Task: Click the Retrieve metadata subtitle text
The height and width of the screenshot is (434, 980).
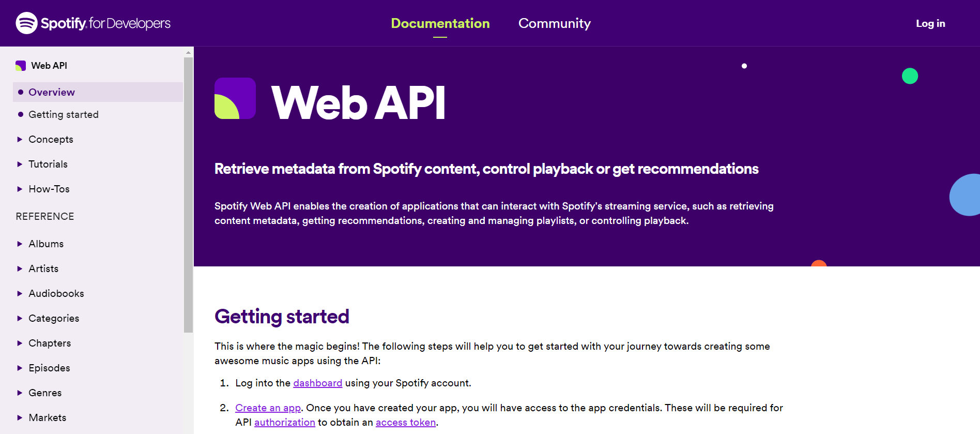Action: pyautogui.click(x=486, y=169)
